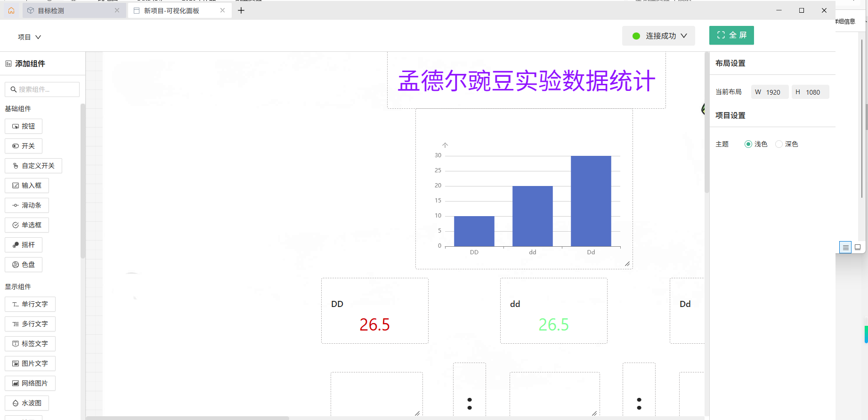Image resolution: width=868 pixels, height=420 pixels.
Task: Add the 水波图 liquid chart component
Action: point(27,403)
